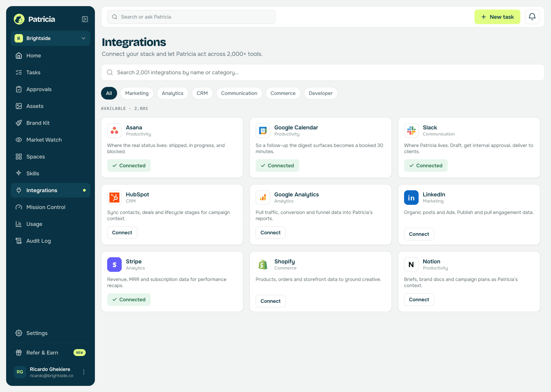Click the Integrations page heading
This screenshot has height=392, width=551.
point(134,42)
